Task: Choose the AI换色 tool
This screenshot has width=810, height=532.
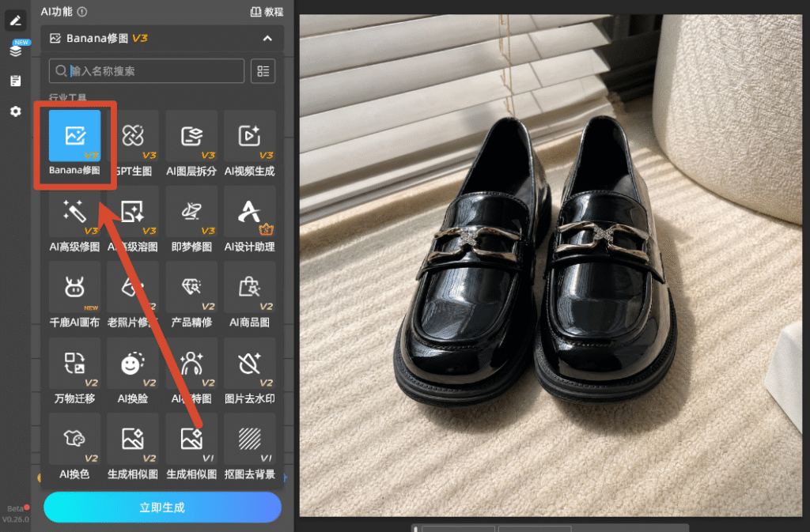Action: pyautogui.click(x=74, y=439)
